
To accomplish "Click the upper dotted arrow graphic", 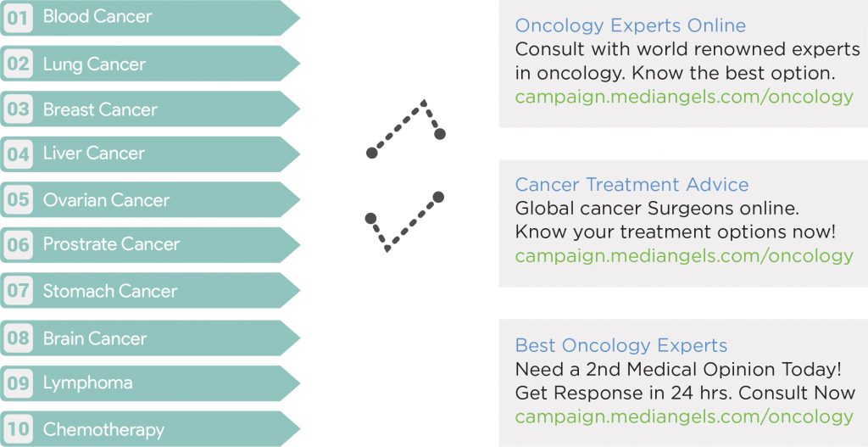I will (406, 129).
